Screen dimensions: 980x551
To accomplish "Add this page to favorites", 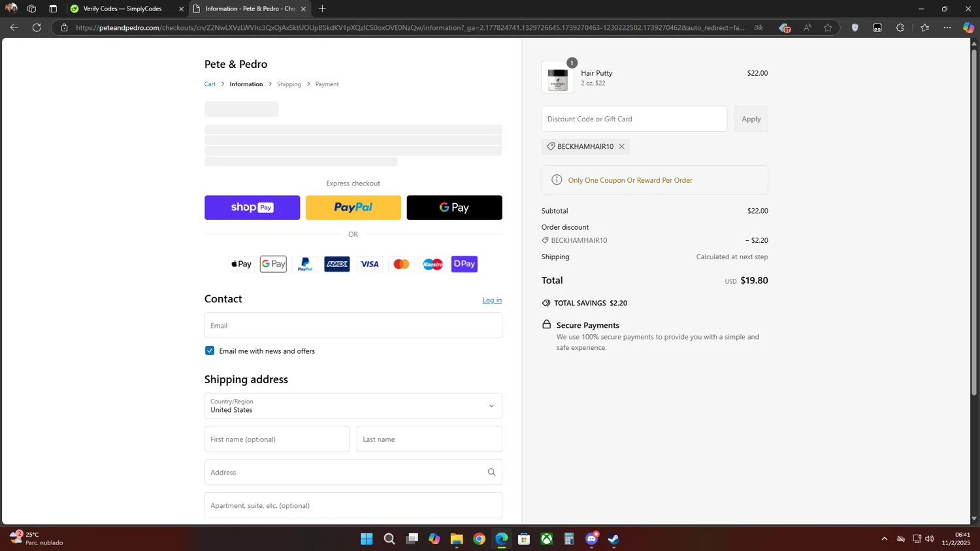I will click(x=828, y=27).
